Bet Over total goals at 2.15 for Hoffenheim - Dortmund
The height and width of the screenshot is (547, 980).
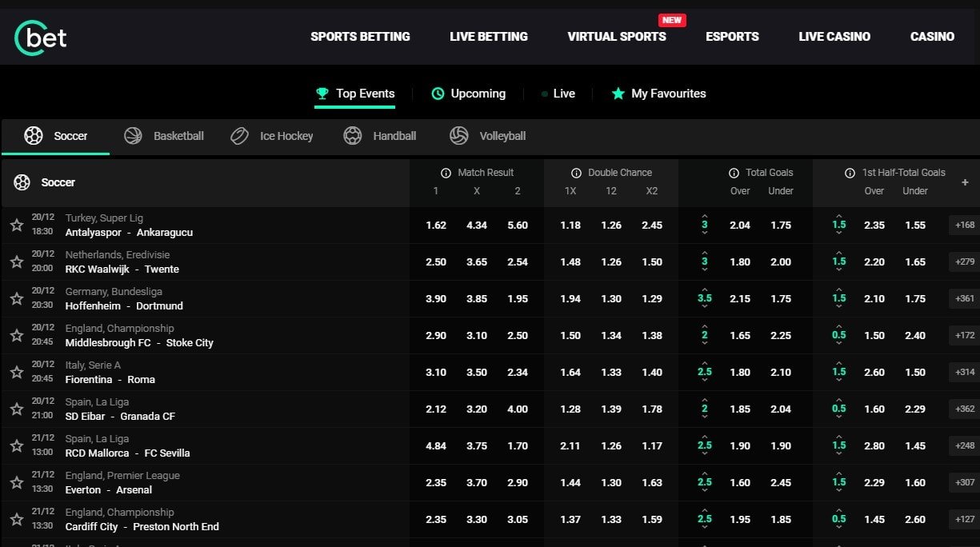740,299
